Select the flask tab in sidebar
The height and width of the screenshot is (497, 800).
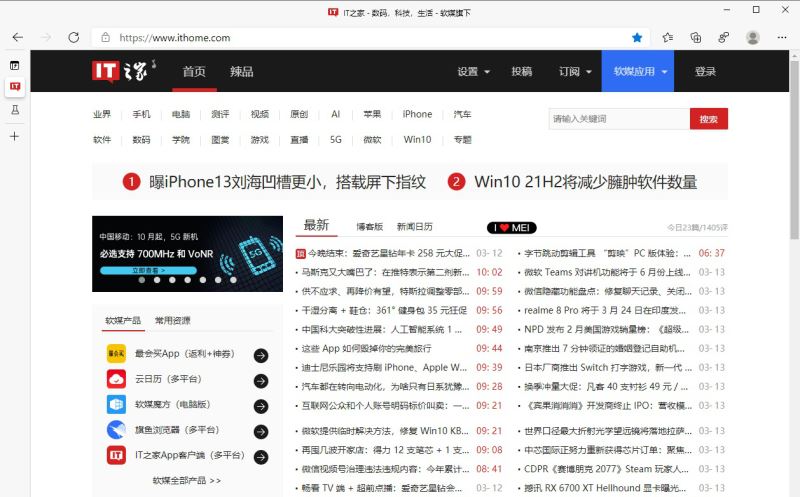click(15, 110)
